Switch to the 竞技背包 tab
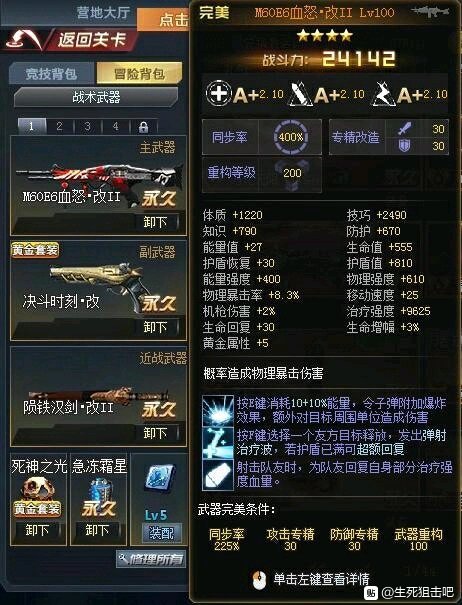The width and height of the screenshot is (462, 605). 51,74
